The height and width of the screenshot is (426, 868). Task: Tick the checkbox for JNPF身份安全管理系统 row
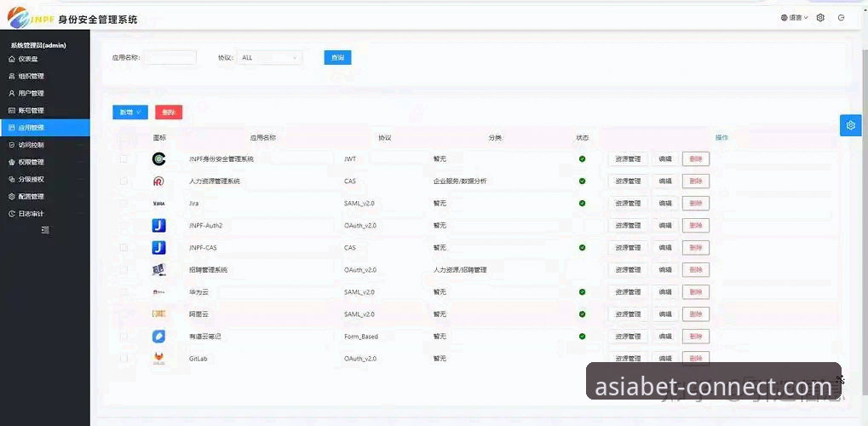click(x=124, y=159)
